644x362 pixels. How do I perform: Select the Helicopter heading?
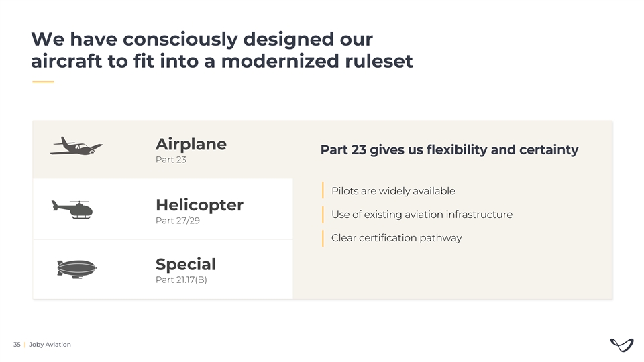pos(199,204)
